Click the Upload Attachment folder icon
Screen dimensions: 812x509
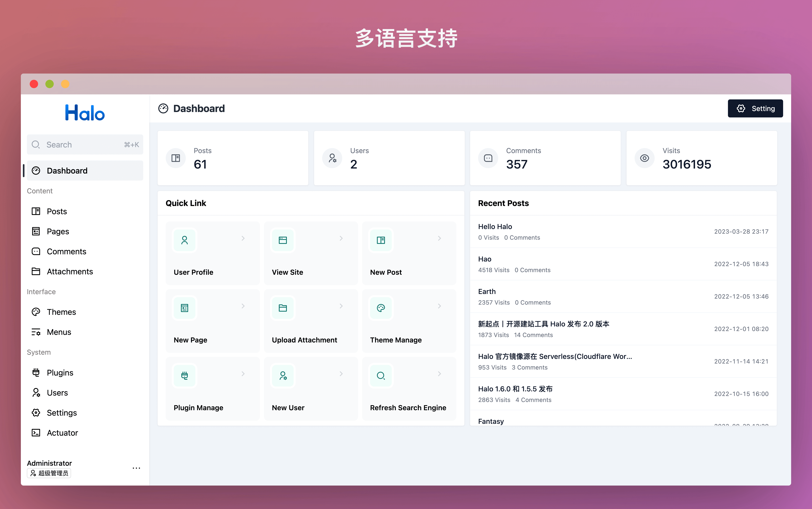pyautogui.click(x=283, y=308)
